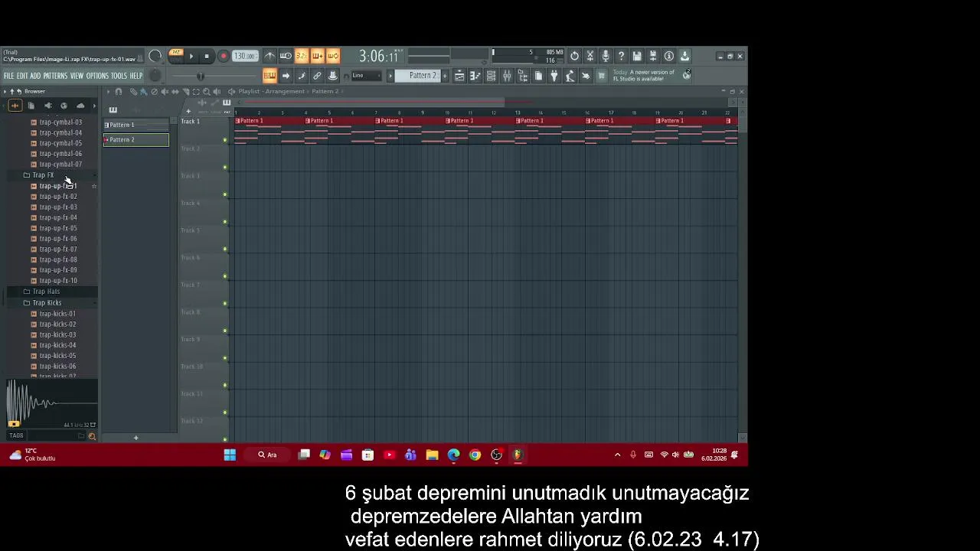
Task: Open the OPTIONS menu
Action: [x=97, y=76]
